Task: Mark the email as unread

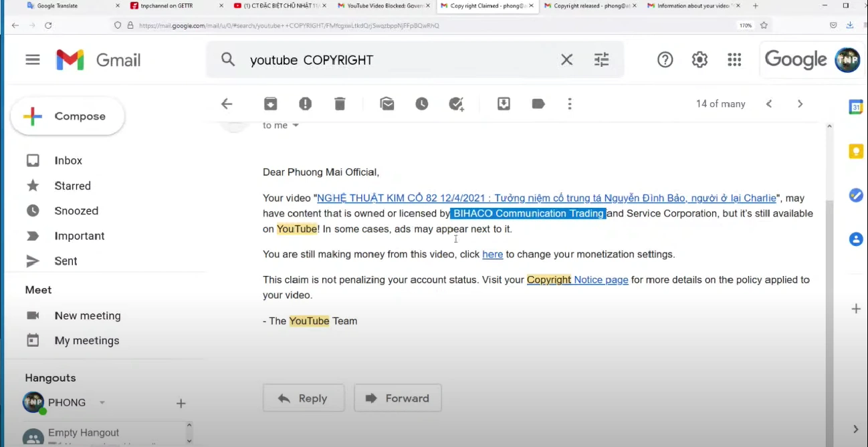Action: [x=387, y=104]
